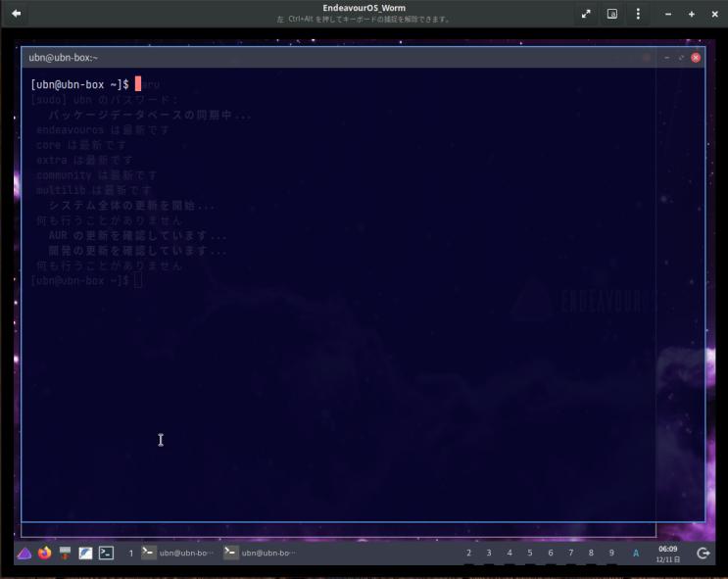Maximize the EndeavourOS_Worm viewer window
The width and height of the screenshot is (728, 579).
(x=692, y=15)
